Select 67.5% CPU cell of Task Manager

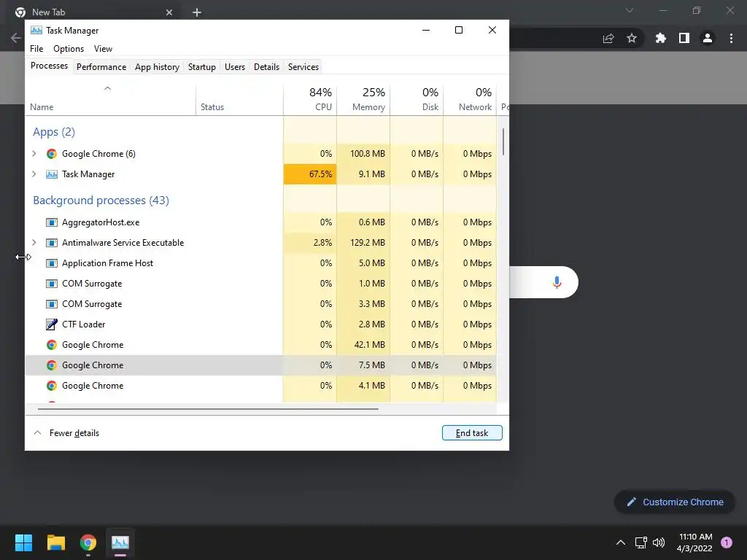pyautogui.click(x=310, y=174)
